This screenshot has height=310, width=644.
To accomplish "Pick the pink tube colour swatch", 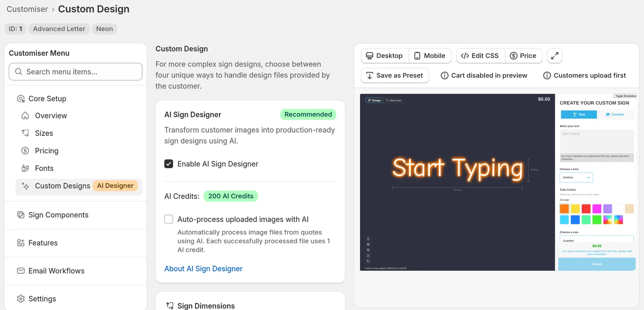I will [x=597, y=209].
